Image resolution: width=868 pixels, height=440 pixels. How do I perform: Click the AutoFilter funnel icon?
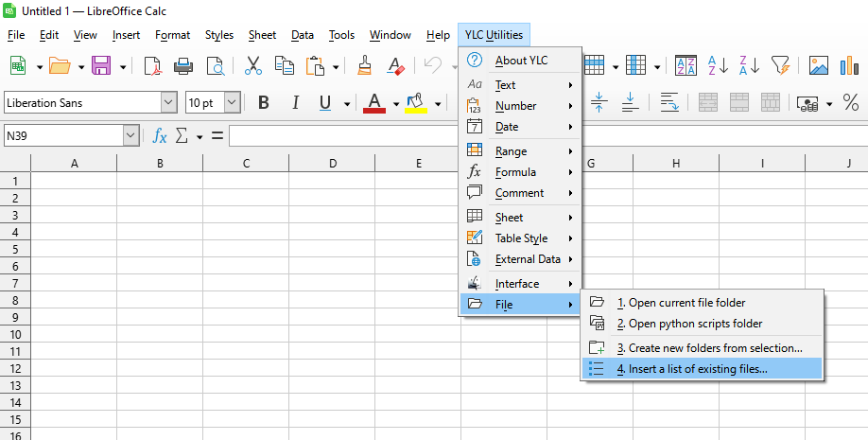780,65
